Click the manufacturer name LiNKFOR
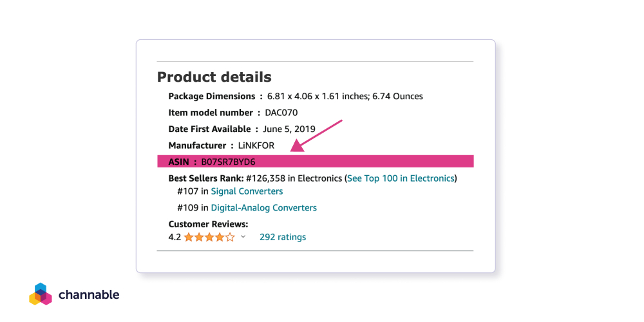Screen dimensions: 644x322 (256, 146)
